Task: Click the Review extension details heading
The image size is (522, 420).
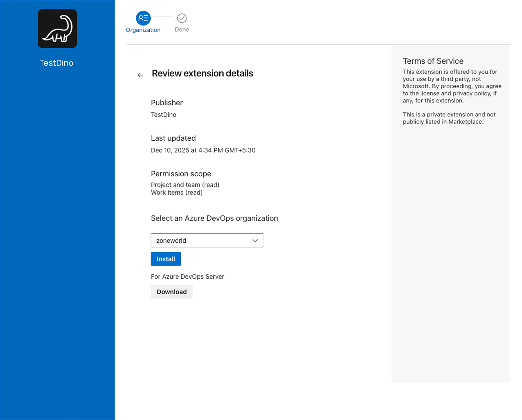Action: 202,73
